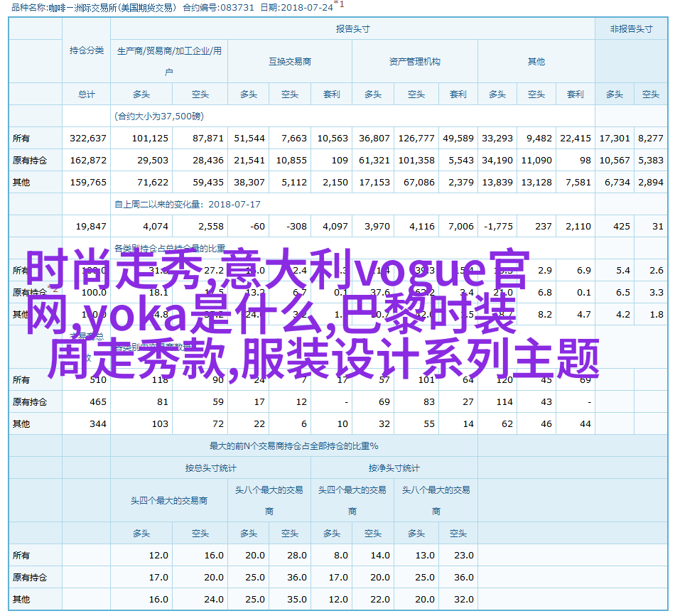The height and width of the screenshot is (616, 675).
Task: Select the 报告头寸 header cell
Action: pos(352,29)
